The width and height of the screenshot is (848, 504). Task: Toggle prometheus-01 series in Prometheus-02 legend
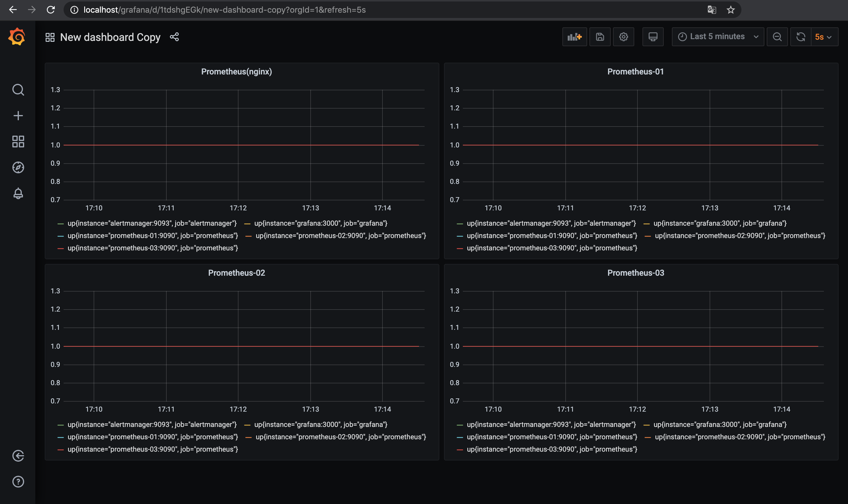153,437
